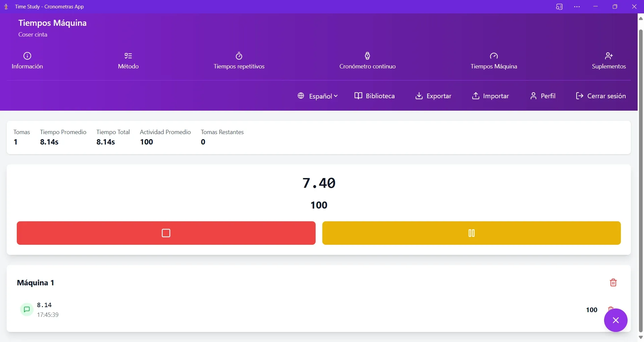
Task: Click the Actividad Promedio value 100
Action: tap(147, 142)
